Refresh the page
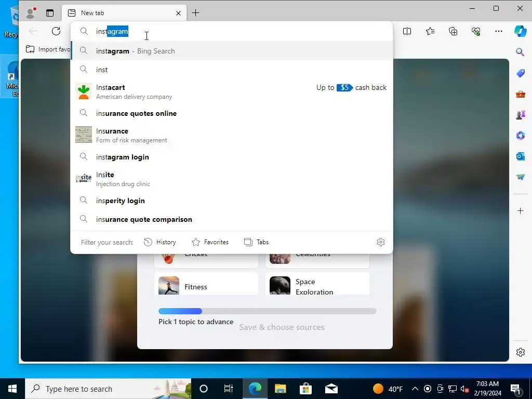The image size is (532, 399). pos(56,31)
